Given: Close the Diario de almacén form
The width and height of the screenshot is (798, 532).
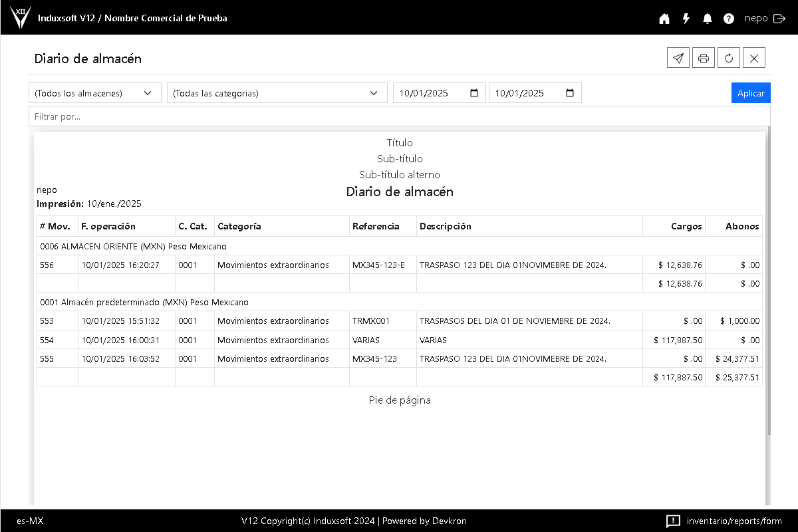Looking at the screenshot, I should pos(753,58).
